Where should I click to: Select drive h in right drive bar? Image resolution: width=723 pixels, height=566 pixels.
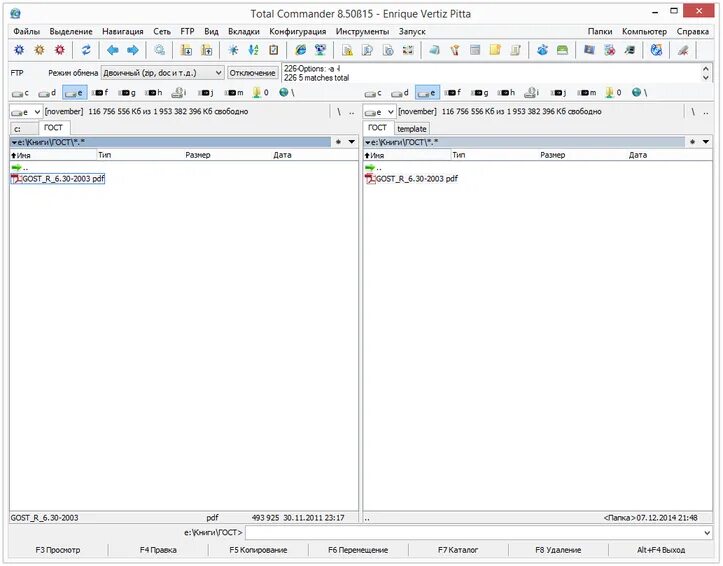coord(506,93)
